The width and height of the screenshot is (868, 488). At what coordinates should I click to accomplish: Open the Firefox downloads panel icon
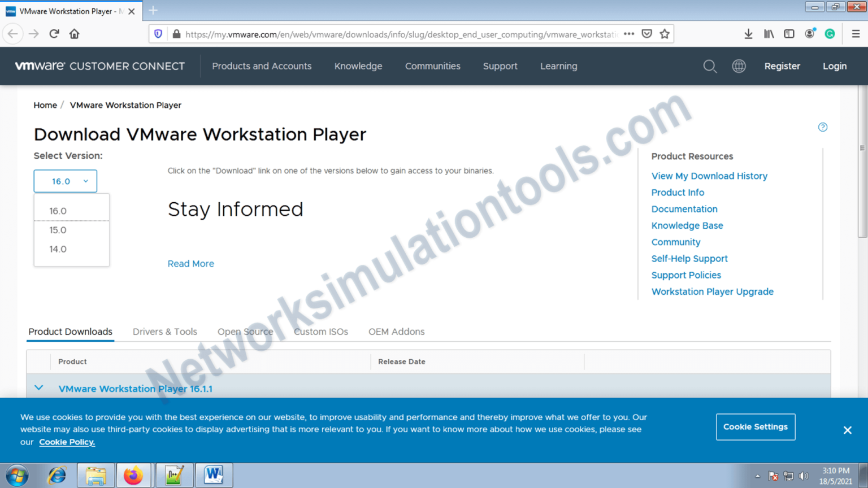pos(748,34)
